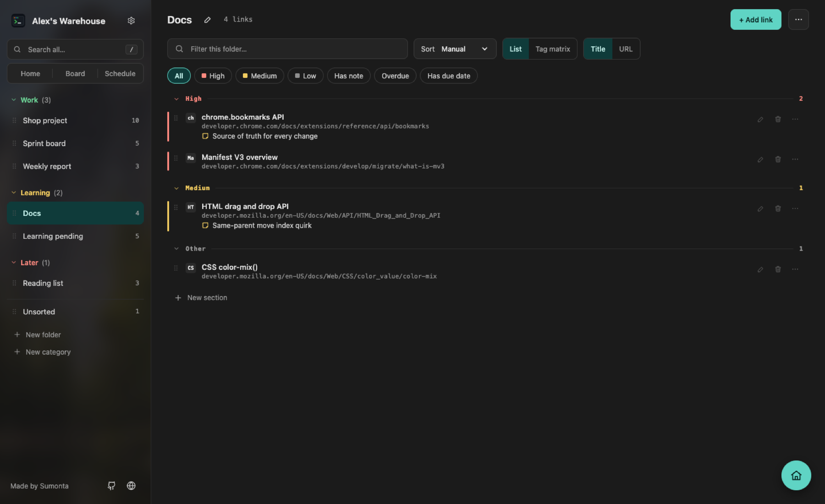Delete the CSS color-mix() link
825x504 pixels.
pyautogui.click(x=777, y=269)
